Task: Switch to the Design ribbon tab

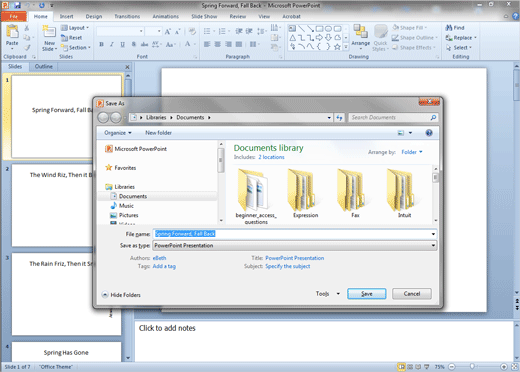Action: click(x=94, y=16)
